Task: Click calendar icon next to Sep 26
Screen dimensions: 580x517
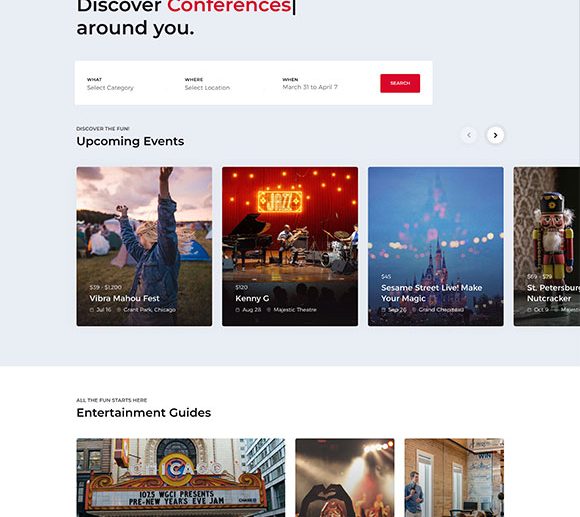Action: 384,310
